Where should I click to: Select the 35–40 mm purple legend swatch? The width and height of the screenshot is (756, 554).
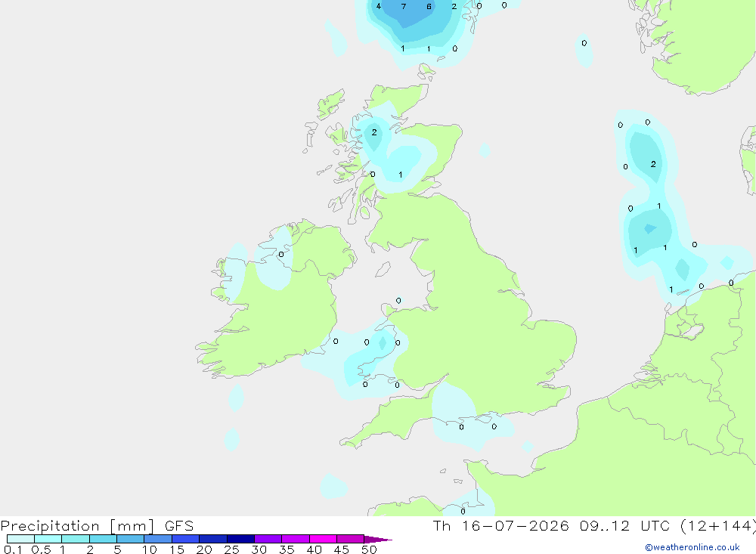tap(296, 539)
